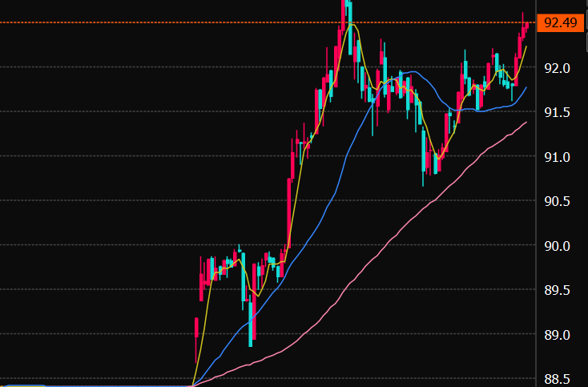Click the 88.5 price axis label
Image resolution: width=588 pixels, height=387 pixels.
[556, 378]
